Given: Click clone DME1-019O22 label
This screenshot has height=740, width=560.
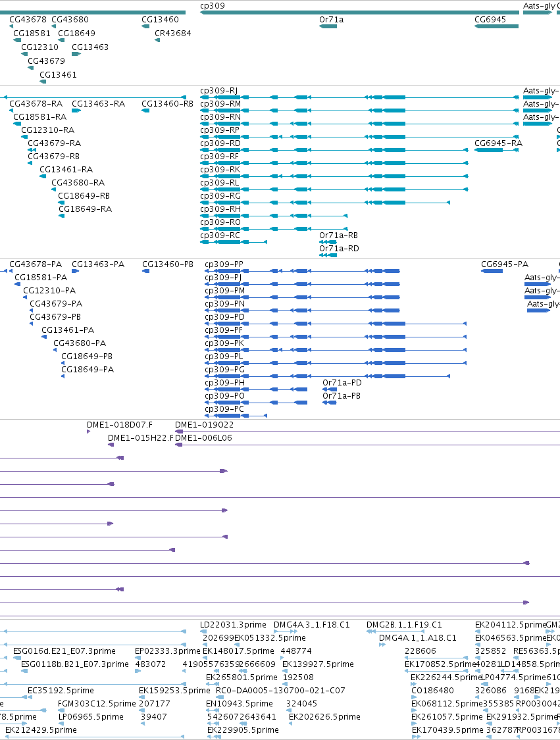Looking at the screenshot, I should [205, 425].
